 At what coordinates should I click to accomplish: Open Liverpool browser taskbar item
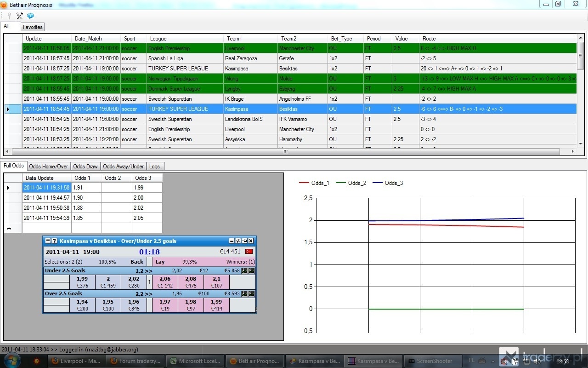77,361
